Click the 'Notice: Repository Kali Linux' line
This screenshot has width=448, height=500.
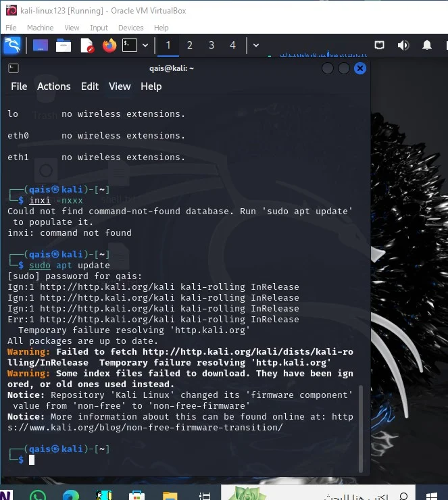pos(180,401)
